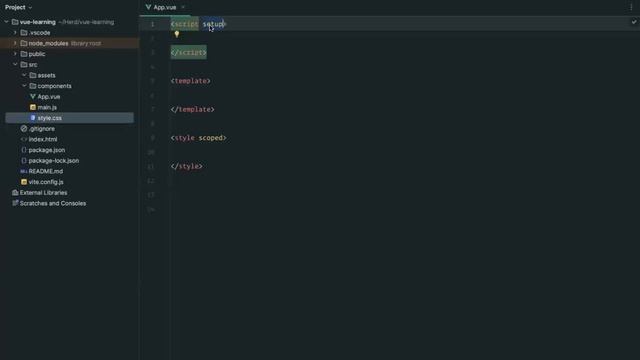Click the src folder icon

[24, 64]
